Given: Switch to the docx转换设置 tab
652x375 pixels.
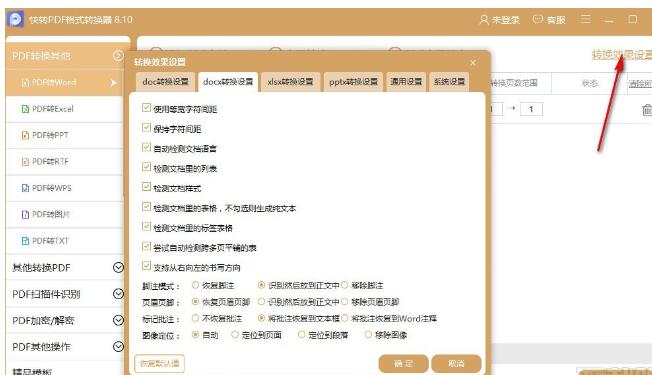Looking at the screenshot, I should coord(228,82).
